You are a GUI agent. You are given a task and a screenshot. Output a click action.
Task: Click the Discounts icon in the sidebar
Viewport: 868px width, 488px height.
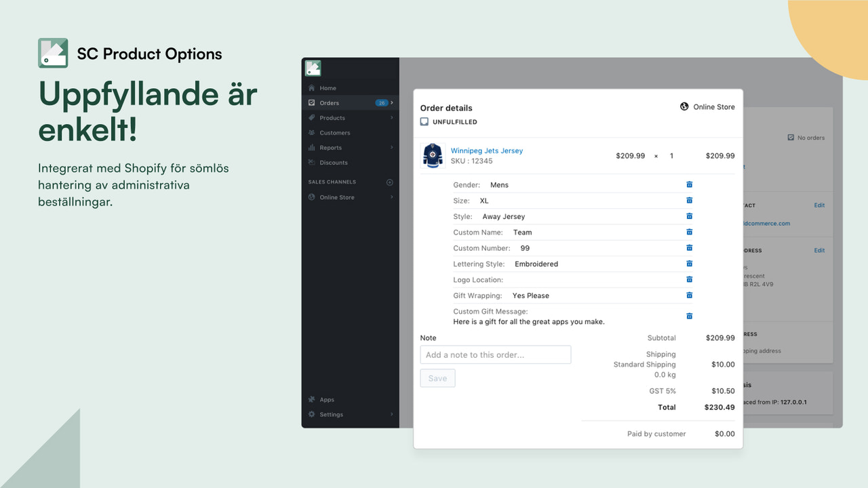coord(312,163)
